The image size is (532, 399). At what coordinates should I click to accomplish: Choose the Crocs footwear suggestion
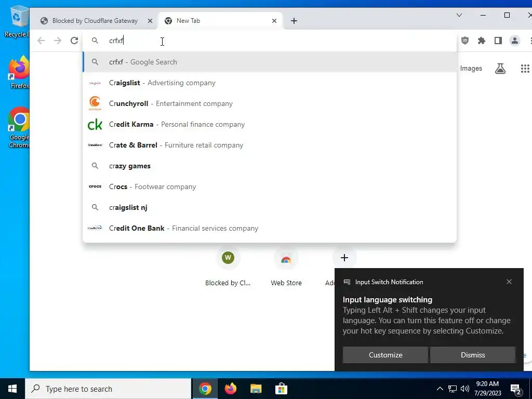(x=270, y=187)
